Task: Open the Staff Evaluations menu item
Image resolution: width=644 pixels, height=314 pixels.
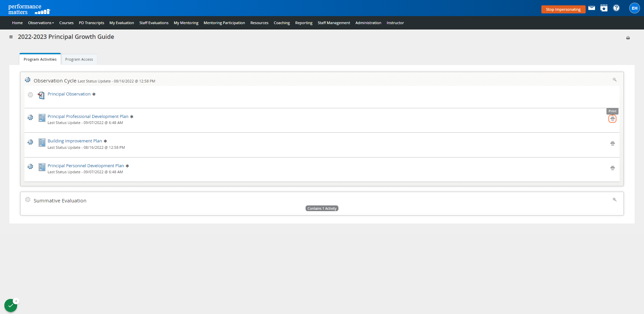Action: point(154,23)
